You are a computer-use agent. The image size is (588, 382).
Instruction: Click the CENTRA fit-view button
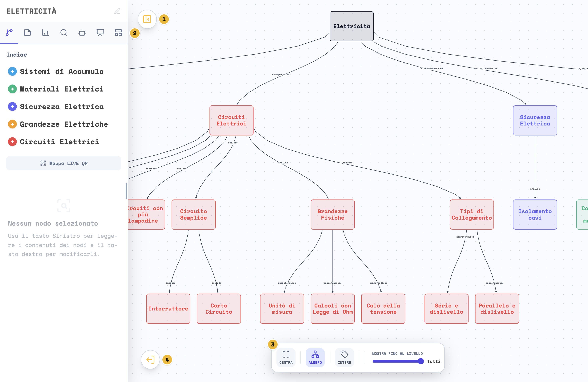click(286, 358)
